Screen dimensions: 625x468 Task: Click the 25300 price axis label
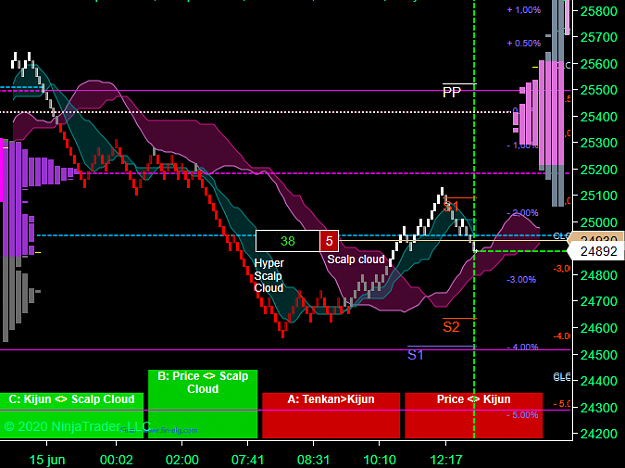coord(599,143)
